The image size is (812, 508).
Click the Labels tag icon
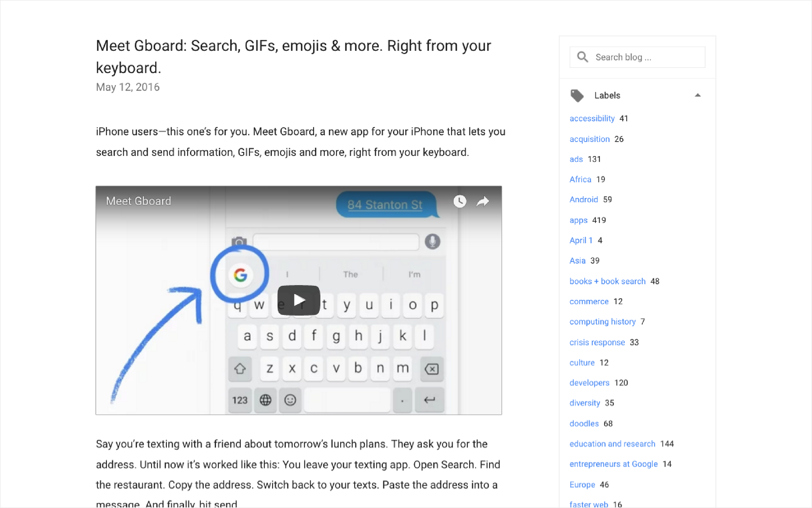(x=577, y=96)
